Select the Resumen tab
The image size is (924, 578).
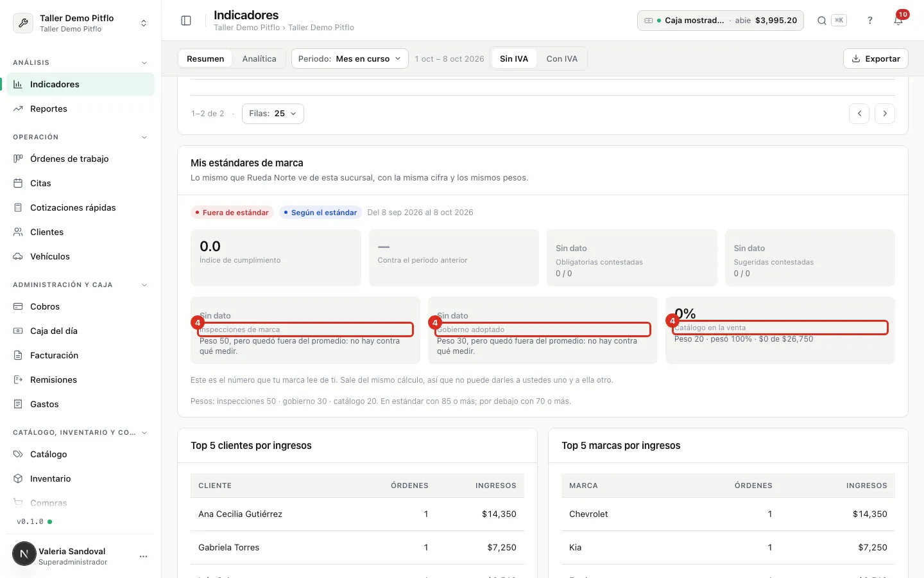(205, 58)
